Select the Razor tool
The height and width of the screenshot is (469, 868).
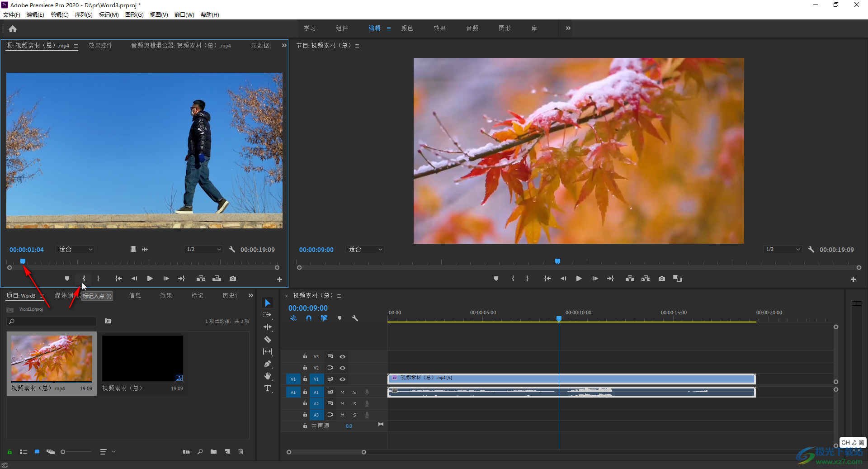coord(268,339)
